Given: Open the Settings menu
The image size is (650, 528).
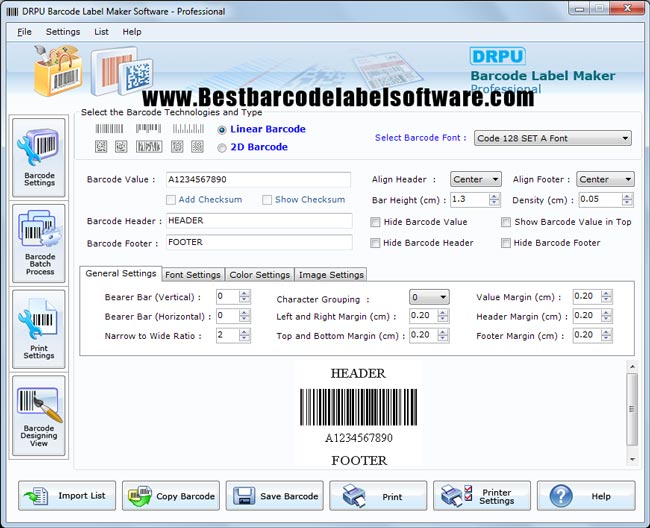Looking at the screenshot, I should [63, 32].
